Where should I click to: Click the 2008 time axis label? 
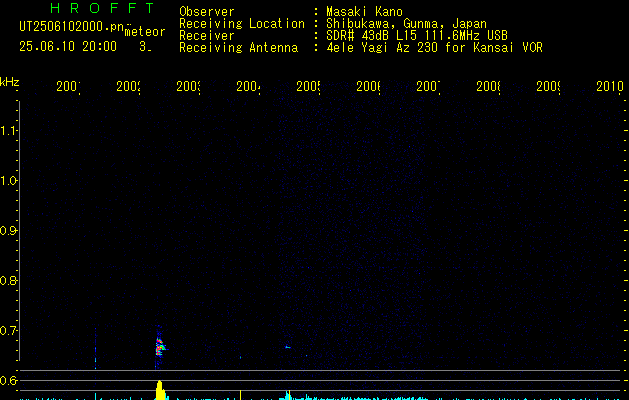coord(488,86)
